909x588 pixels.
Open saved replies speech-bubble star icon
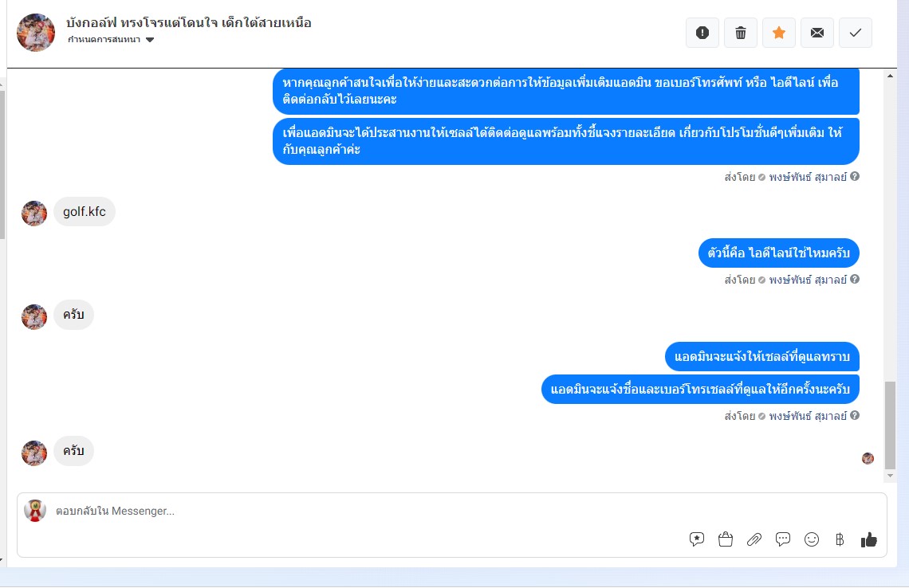pyautogui.click(x=696, y=539)
